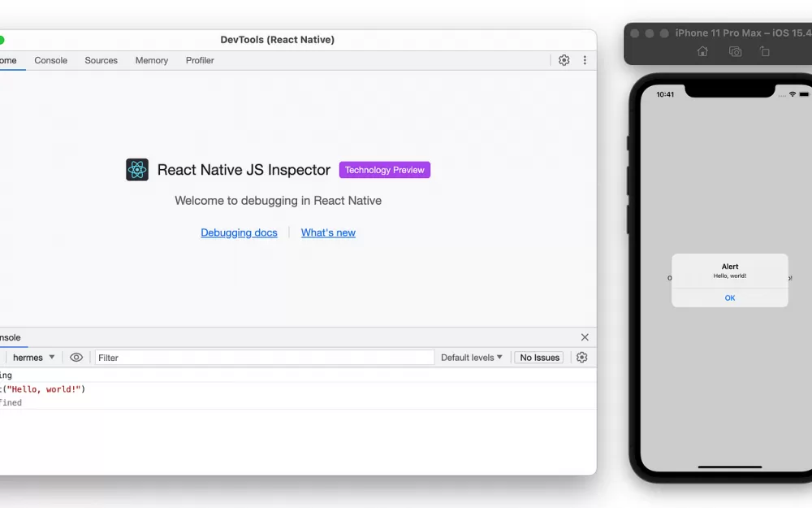Click the No Issues button
Image resolution: width=812 pixels, height=508 pixels.
(540, 357)
